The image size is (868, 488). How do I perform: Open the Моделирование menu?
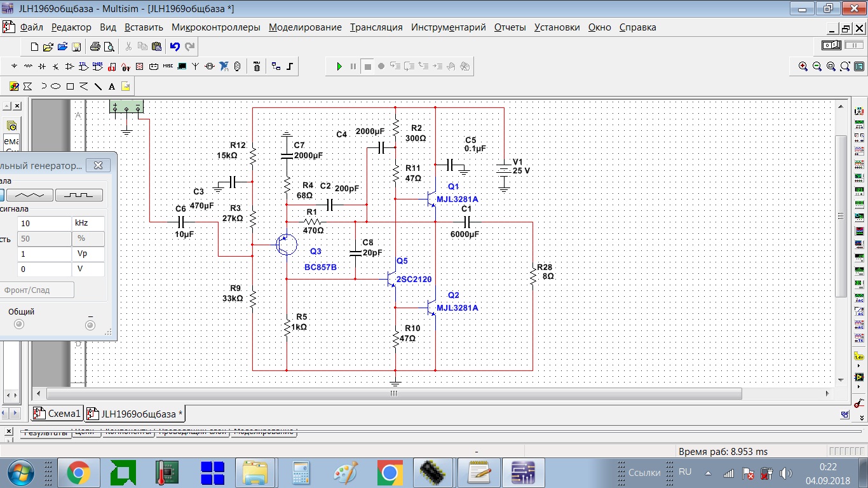pyautogui.click(x=305, y=27)
